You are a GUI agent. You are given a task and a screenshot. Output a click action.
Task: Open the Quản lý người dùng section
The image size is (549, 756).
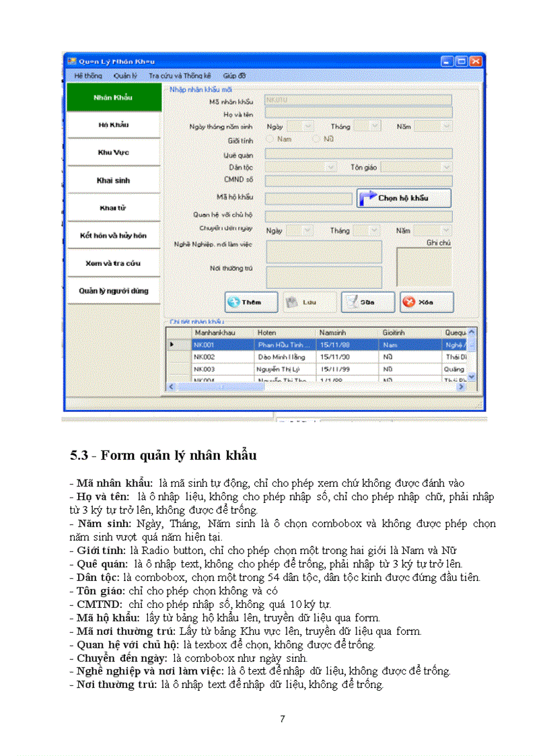click(x=113, y=291)
